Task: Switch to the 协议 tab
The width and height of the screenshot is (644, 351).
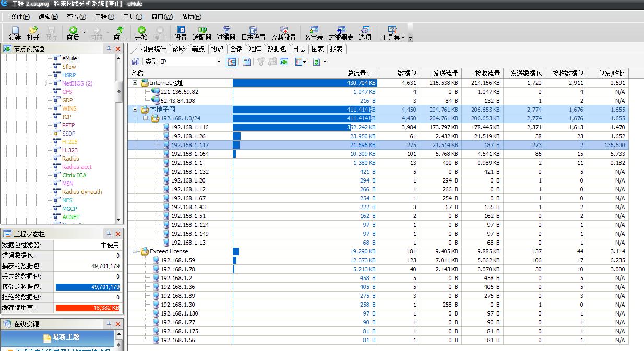Action: click(x=217, y=49)
